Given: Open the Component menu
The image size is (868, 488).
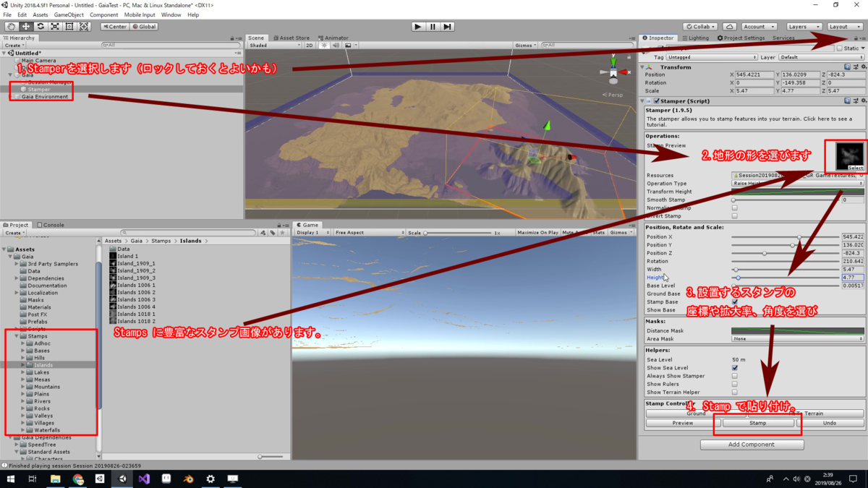Looking at the screenshot, I should [104, 14].
